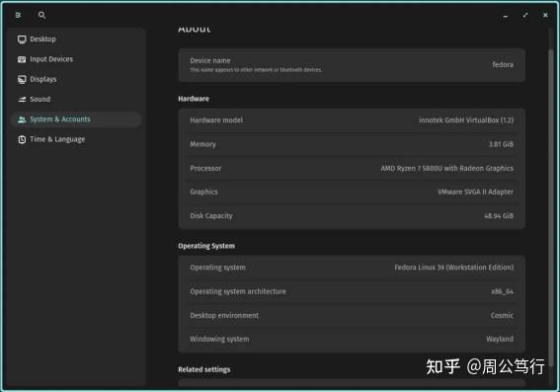Click the Memory row label
560x392 pixels.
[x=202, y=144]
